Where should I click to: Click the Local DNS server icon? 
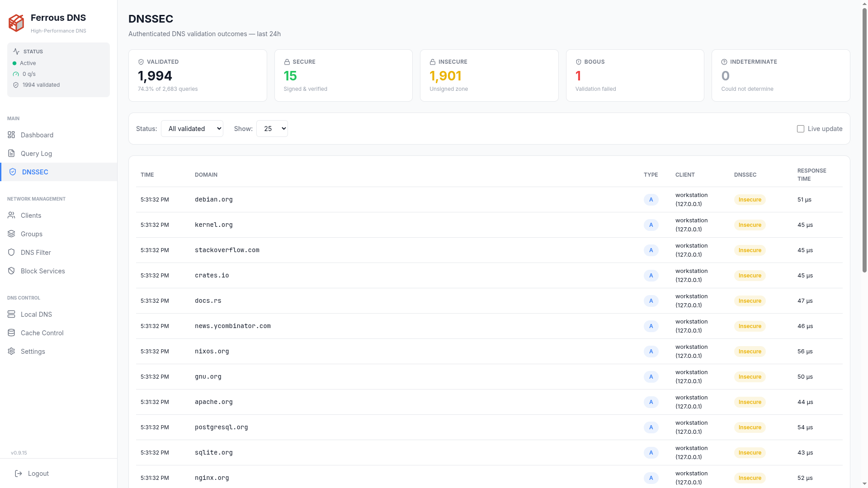[11, 314]
